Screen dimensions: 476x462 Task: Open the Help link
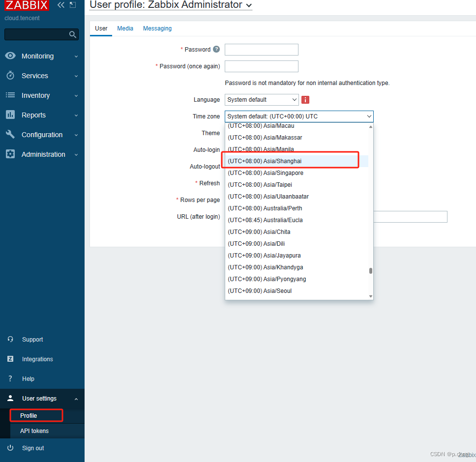point(28,379)
